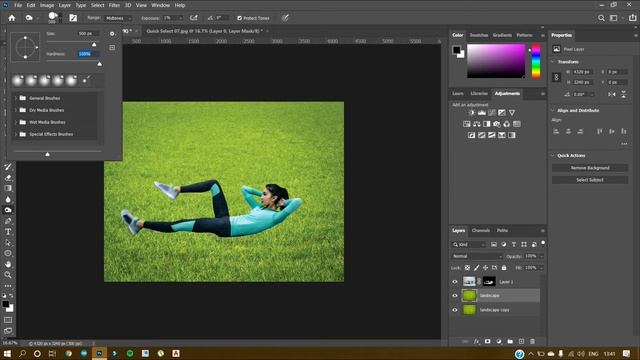640x360 pixels.
Task: Add a layer mask from Layers panel
Action: pos(487,341)
